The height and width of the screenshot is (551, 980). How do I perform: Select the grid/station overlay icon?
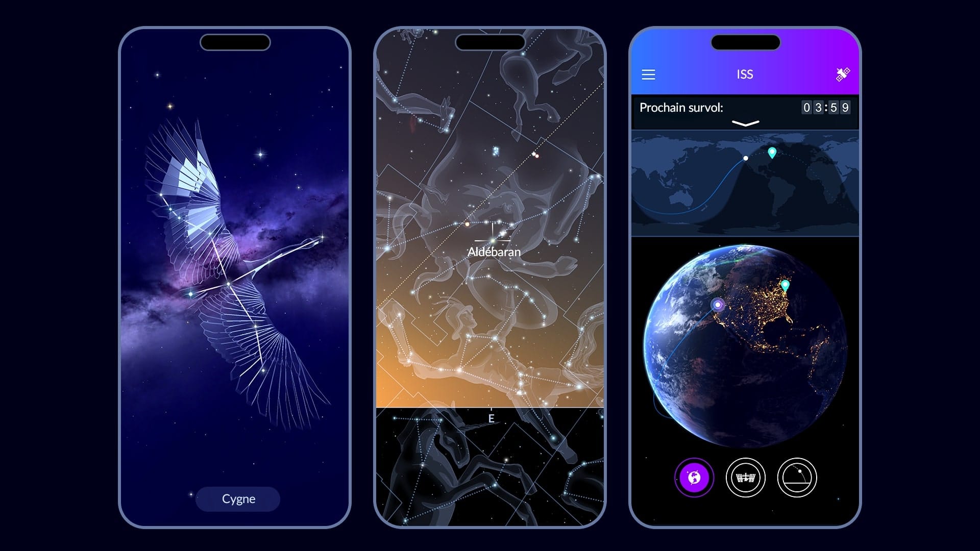[745, 477]
